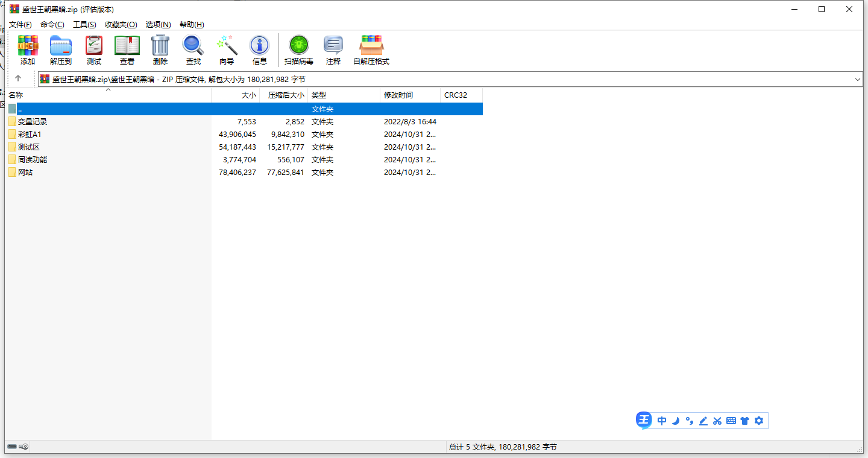
Task: Toggle the IME 中 Chinese/English mode
Action: pos(662,421)
